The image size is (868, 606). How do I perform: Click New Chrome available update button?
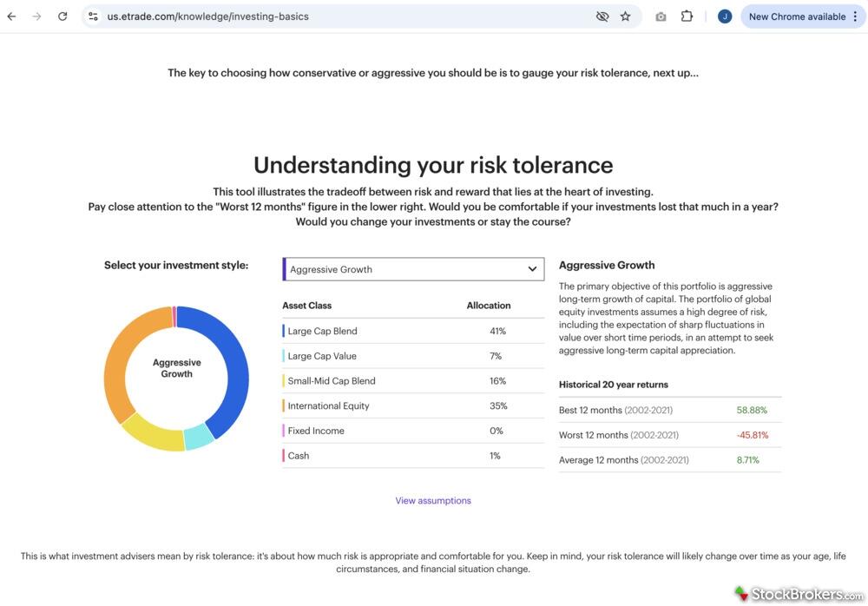coord(796,16)
